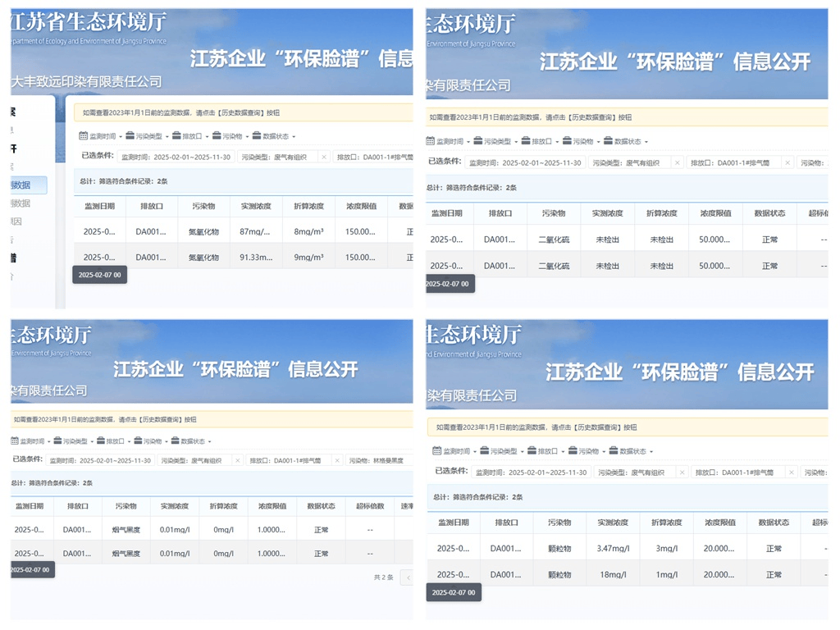Select the highlighted 数据 item in the left sidebar
840x630 pixels.
click(29, 185)
